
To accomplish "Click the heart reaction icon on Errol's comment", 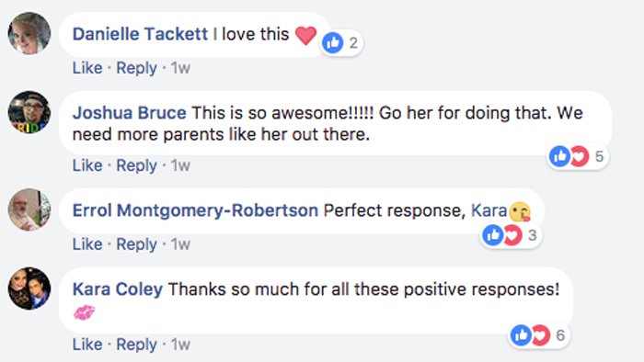I will point(513,235).
